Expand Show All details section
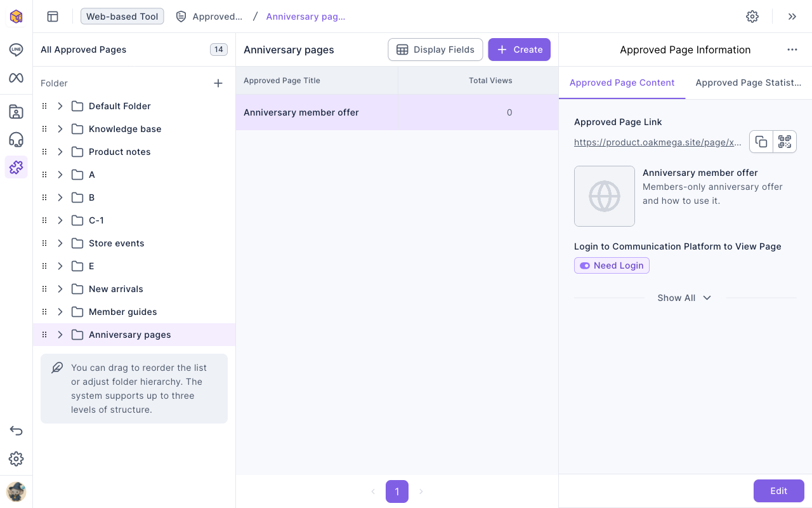 click(684, 298)
